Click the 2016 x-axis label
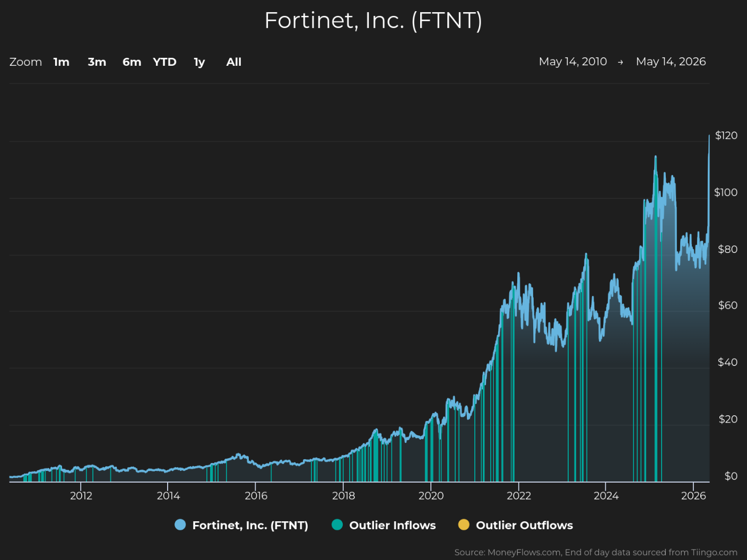 click(256, 496)
